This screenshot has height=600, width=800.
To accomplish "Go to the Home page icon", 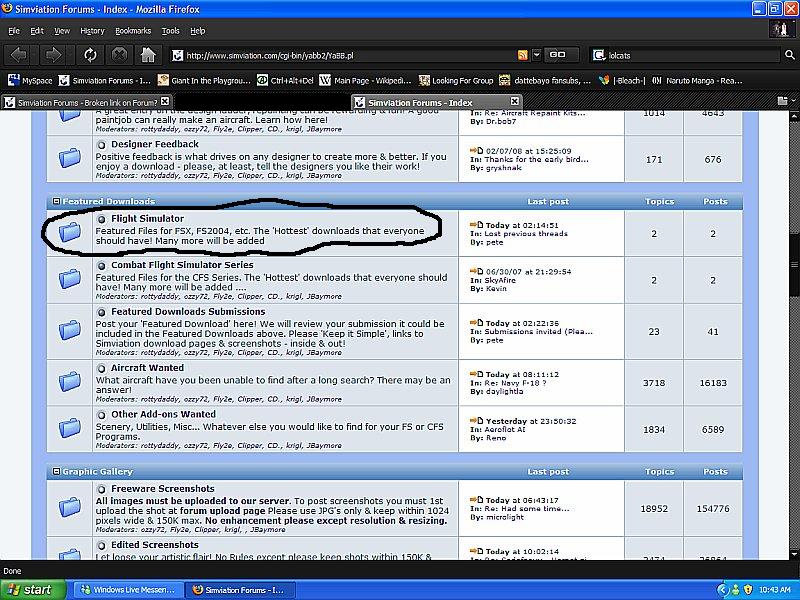I will (148, 55).
